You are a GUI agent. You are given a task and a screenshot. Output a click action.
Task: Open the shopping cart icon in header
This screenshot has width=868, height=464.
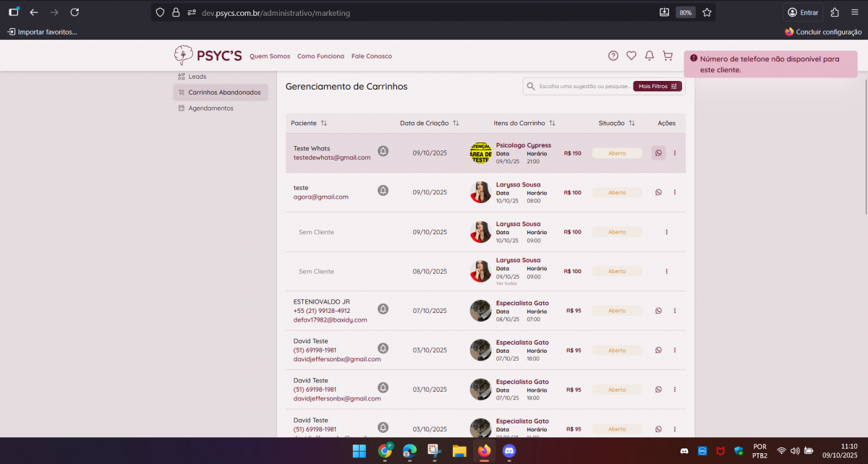[667, 56]
